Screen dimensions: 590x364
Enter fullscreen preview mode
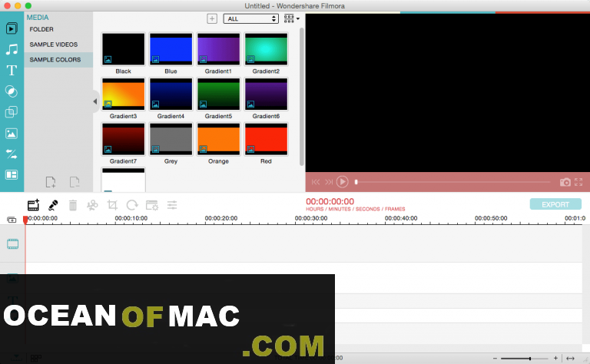(x=578, y=182)
